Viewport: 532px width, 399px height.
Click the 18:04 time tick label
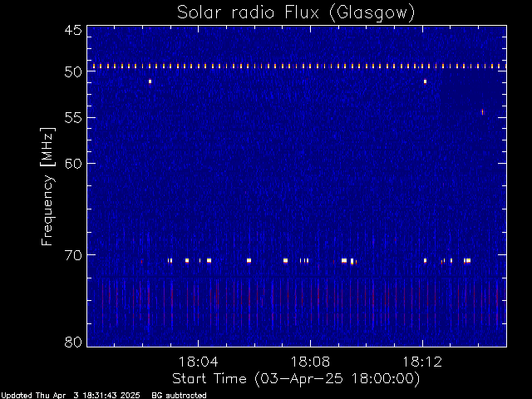[198, 362]
